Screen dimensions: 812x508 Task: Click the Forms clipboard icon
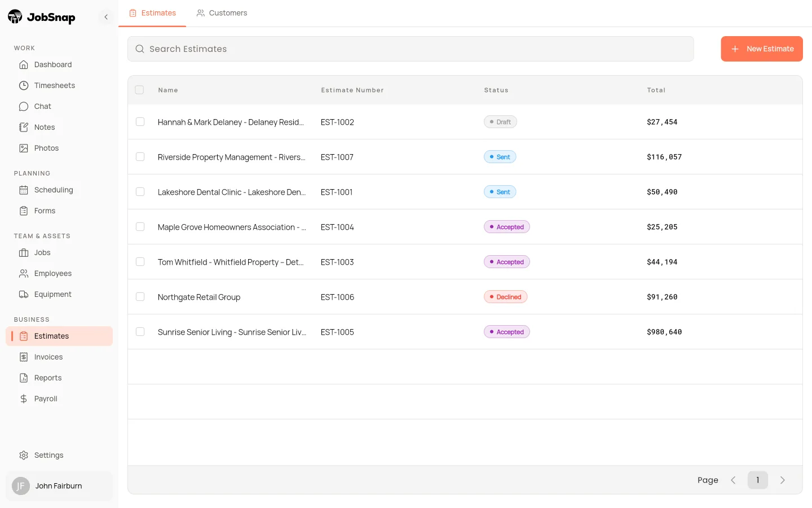pos(24,211)
